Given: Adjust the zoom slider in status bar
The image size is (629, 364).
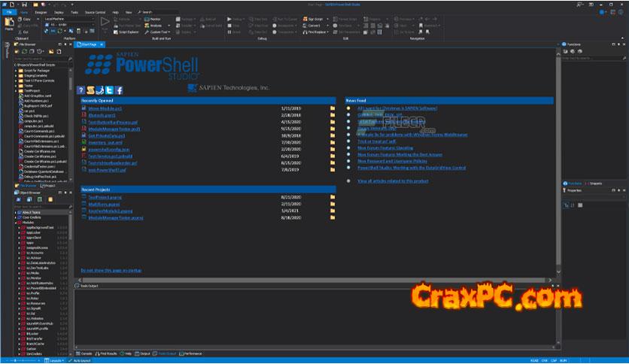Looking at the screenshot, I should [17, 359].
